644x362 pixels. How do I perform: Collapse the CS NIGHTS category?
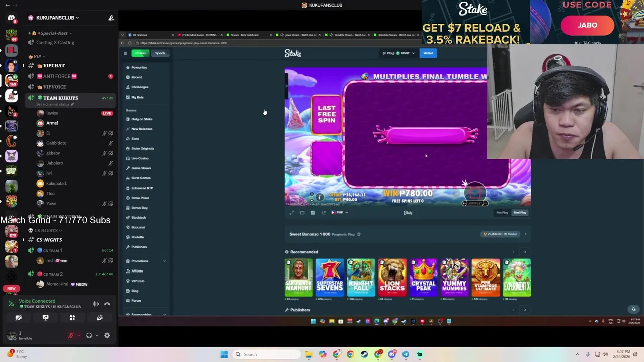click(45, 230)
